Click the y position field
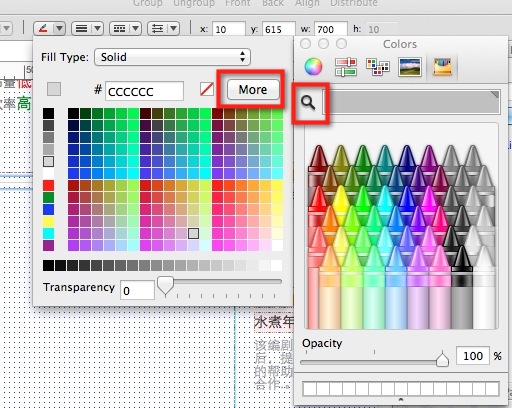Screen dimensions: 512x408 coord(278,29)
